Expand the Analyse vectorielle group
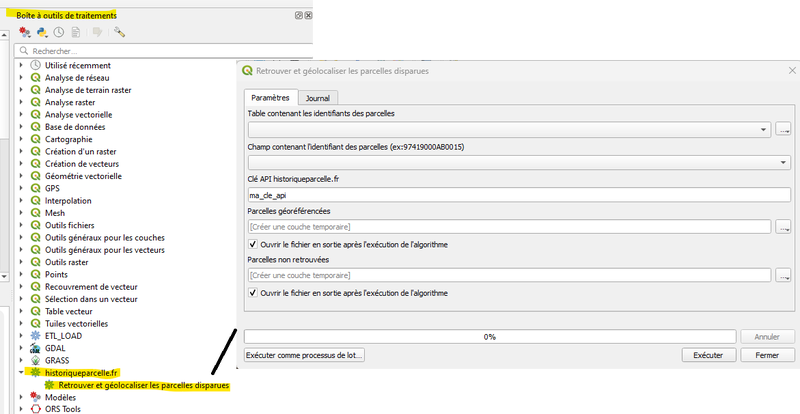The image size is (800, 414). [21, 114]
